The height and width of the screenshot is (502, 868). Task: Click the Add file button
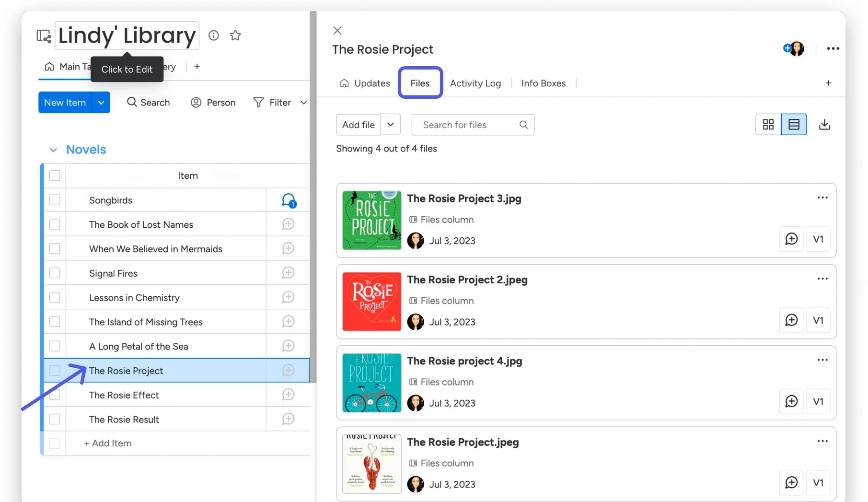click(x=359, y=125)
